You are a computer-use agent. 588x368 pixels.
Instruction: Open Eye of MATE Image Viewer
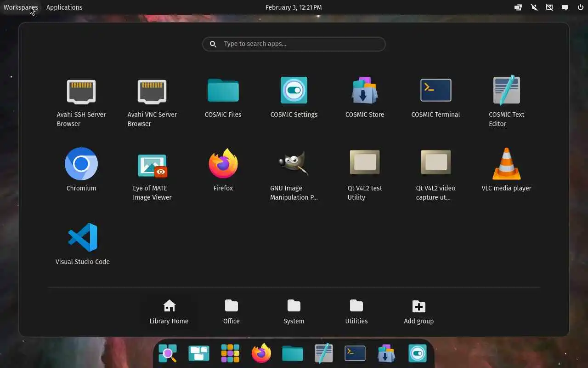click(152, 176)
